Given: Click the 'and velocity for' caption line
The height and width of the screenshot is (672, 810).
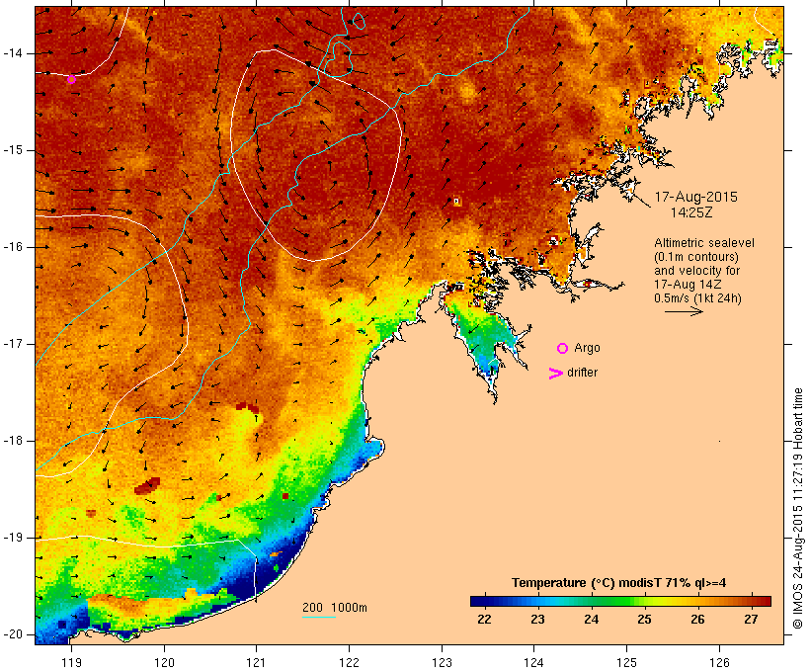Looking at the screenshot, I should 696,271.
